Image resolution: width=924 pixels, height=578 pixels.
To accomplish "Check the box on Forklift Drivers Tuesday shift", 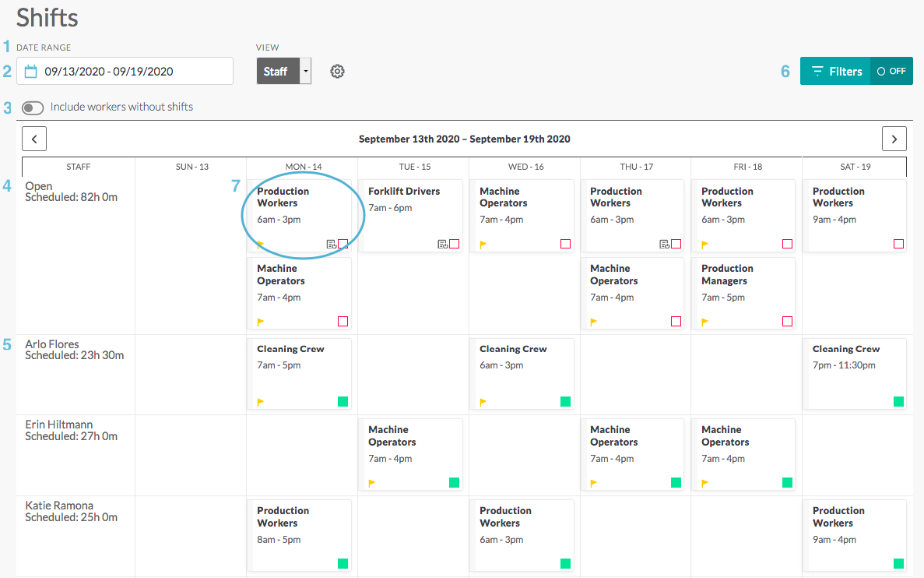I will click(x=455, y=244).
